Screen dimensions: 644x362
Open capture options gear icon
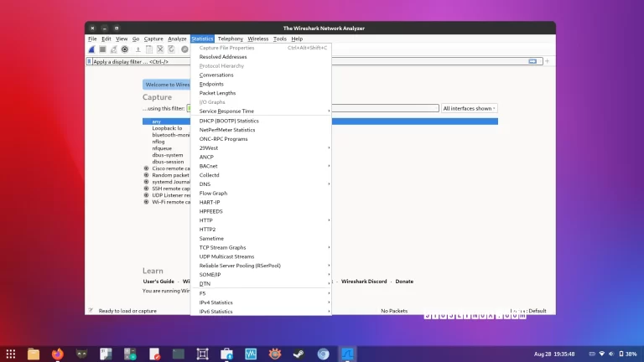point(126,49)
